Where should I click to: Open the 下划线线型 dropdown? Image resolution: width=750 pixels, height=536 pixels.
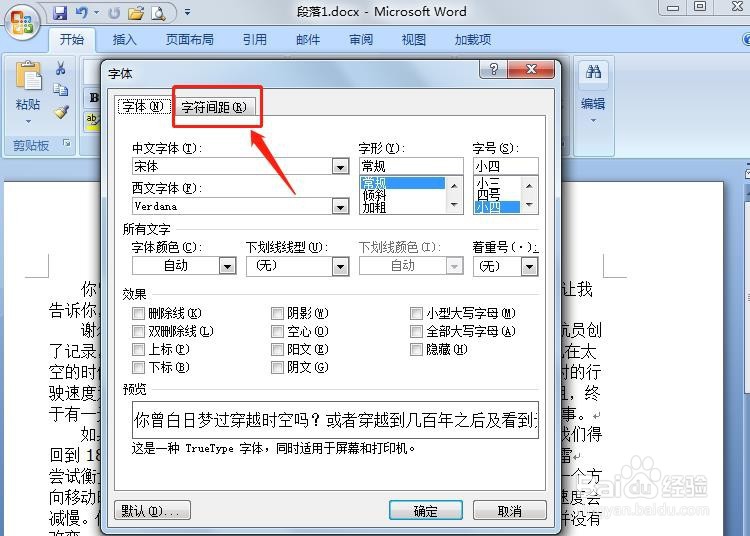tap(341, 266)
